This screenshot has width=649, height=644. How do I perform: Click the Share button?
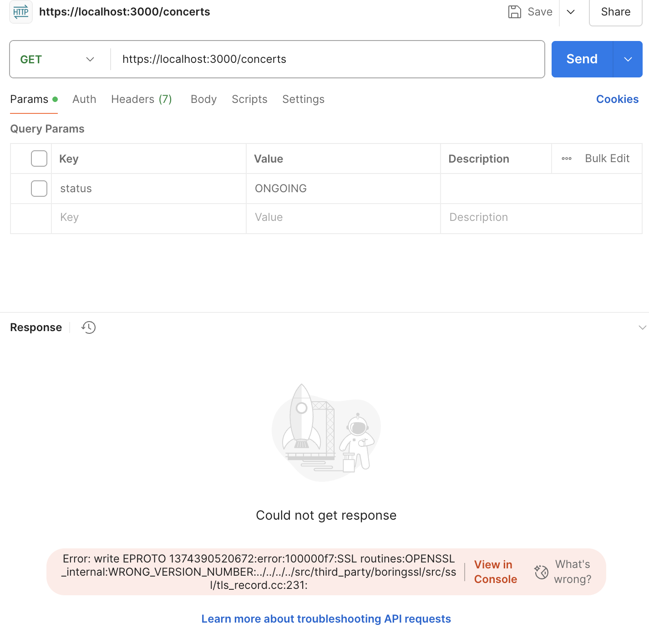[615, 12]
